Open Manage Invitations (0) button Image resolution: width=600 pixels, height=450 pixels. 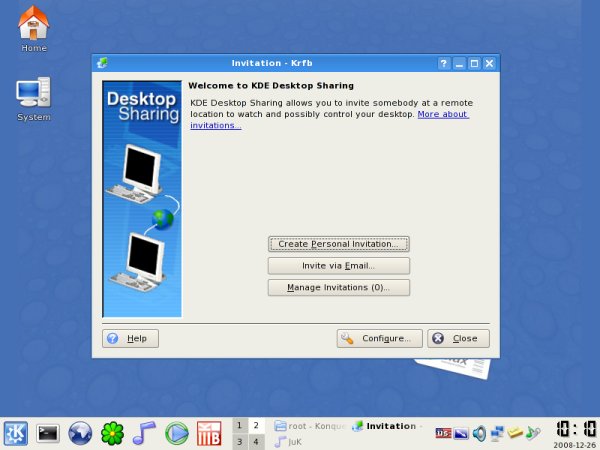tap(339, 287)
